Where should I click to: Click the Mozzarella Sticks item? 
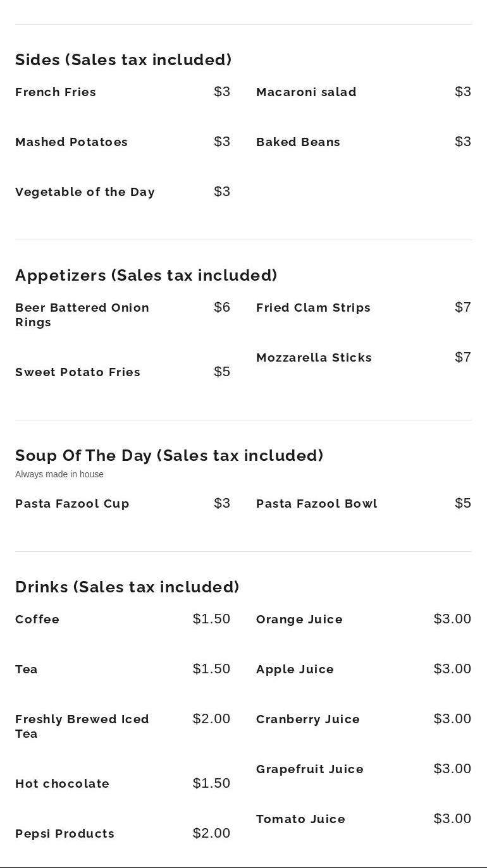tap(314, 358)
